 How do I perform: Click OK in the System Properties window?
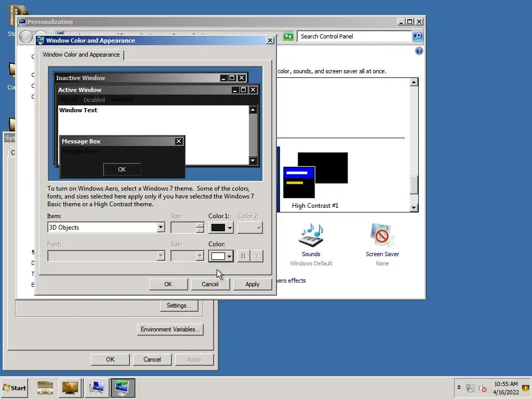[110, 360]
